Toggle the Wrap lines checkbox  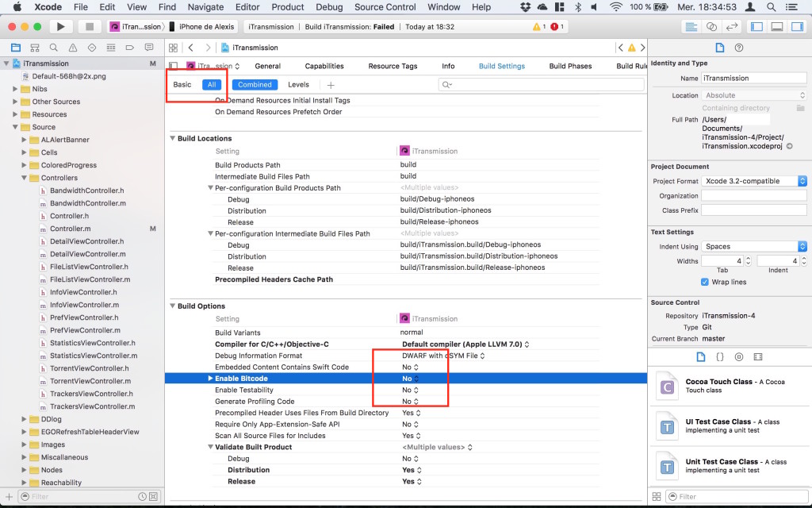point(705,282)
